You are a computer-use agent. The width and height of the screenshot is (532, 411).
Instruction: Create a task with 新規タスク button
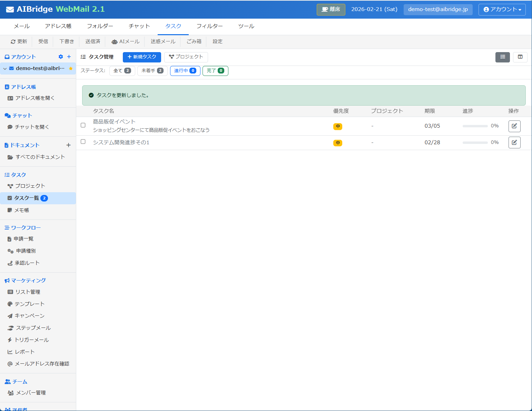point(142,57)
